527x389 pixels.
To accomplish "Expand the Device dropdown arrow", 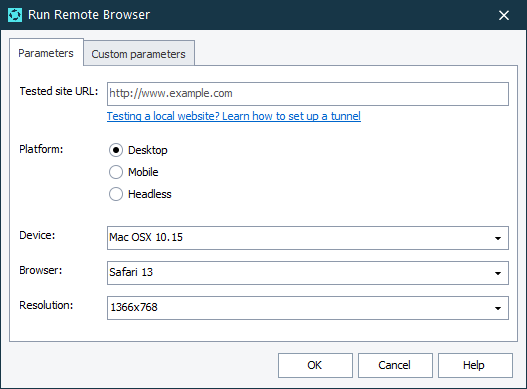I will (498, 238).
